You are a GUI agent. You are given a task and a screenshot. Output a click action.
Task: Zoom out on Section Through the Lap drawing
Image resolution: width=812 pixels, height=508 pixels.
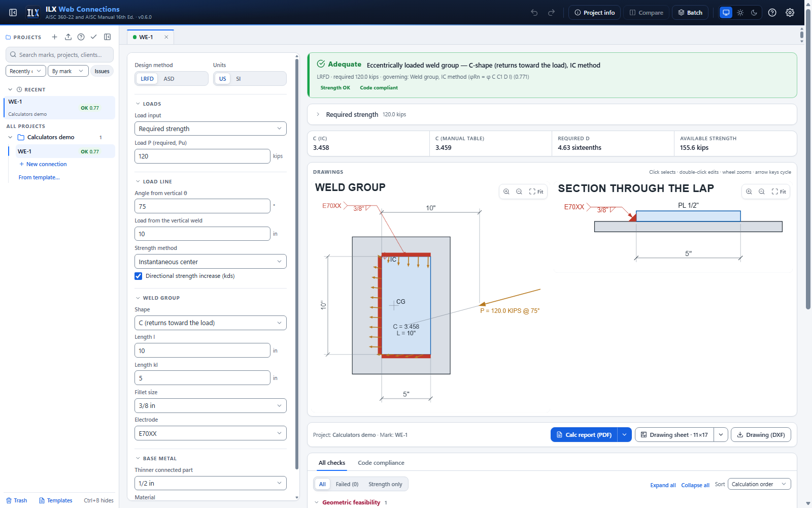pos(762,192)
